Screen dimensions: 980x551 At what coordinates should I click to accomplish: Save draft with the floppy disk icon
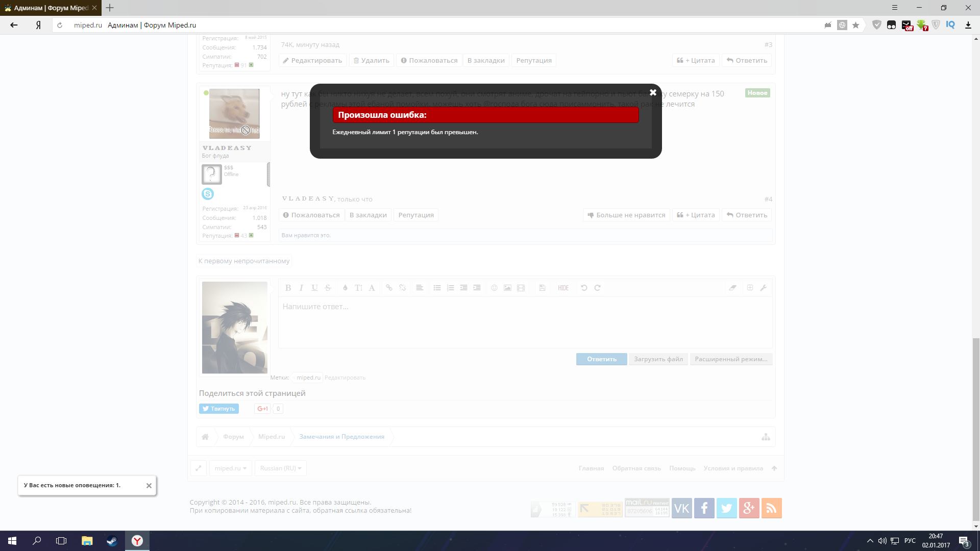pos(542,288)
